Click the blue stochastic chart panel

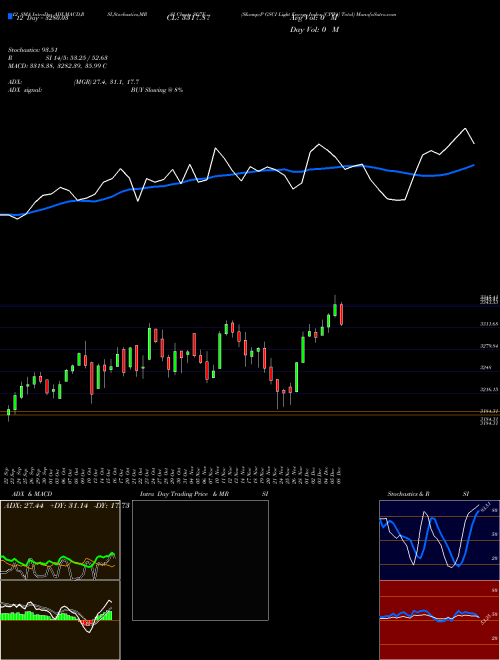click(439, 540)
